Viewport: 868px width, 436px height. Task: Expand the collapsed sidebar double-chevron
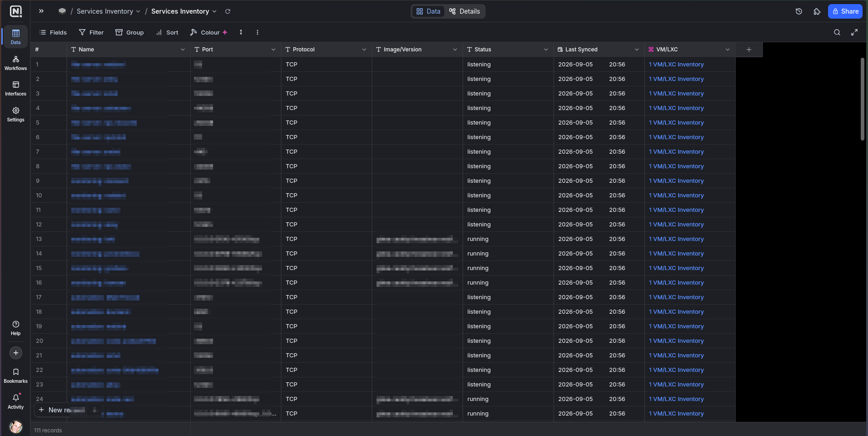pos(41,11)
